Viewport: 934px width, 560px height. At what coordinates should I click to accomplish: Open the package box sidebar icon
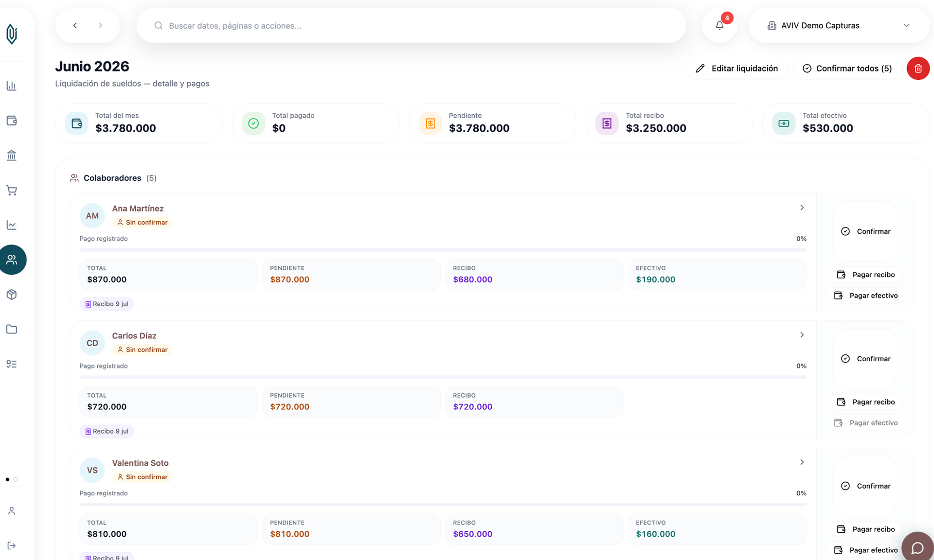point(12,295)
